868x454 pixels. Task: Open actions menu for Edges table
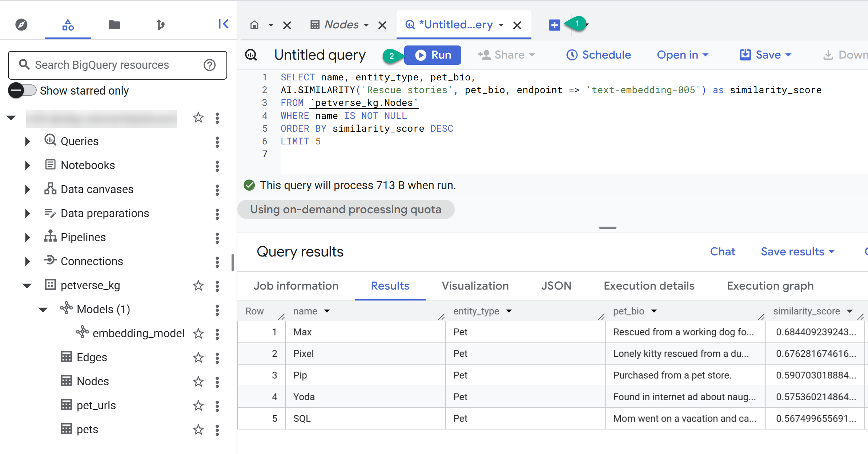click(x=217, y=358)
